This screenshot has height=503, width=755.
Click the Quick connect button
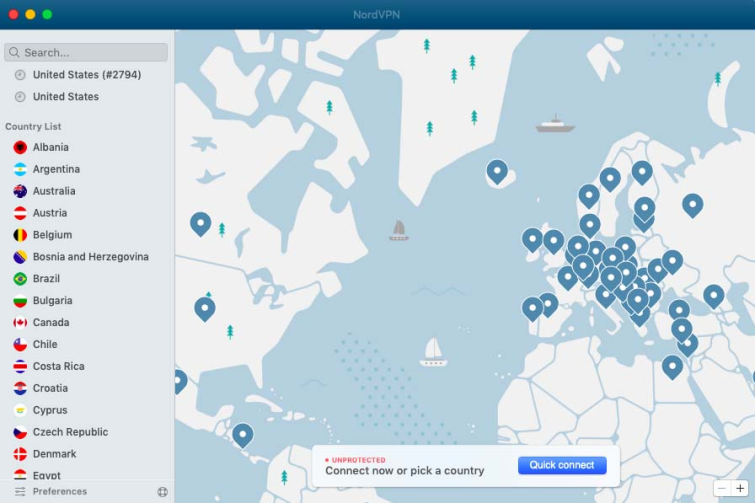[x=562, y=465]
